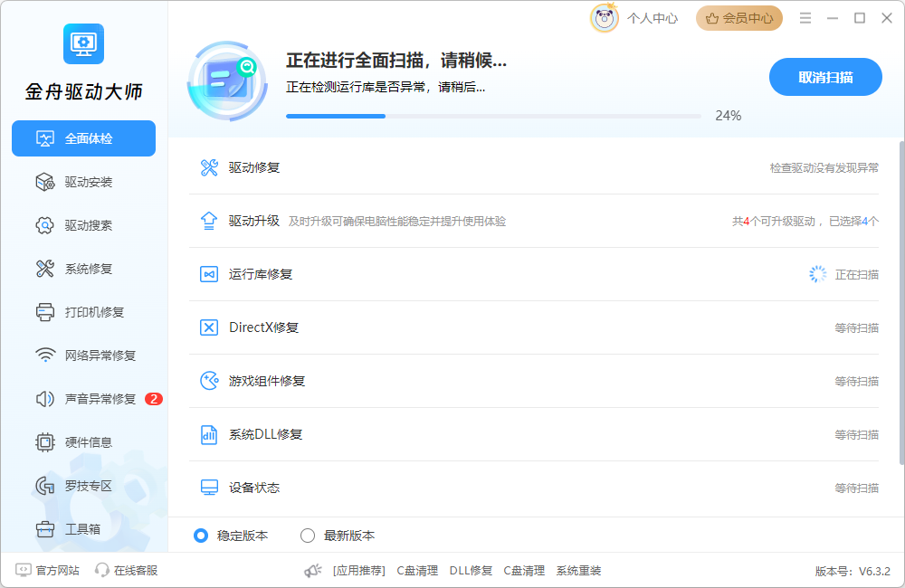The width and height of the screenshot is (905, 588).
Task: Open 硬件信息 in sidebar
Action: [x=83, y=442]
